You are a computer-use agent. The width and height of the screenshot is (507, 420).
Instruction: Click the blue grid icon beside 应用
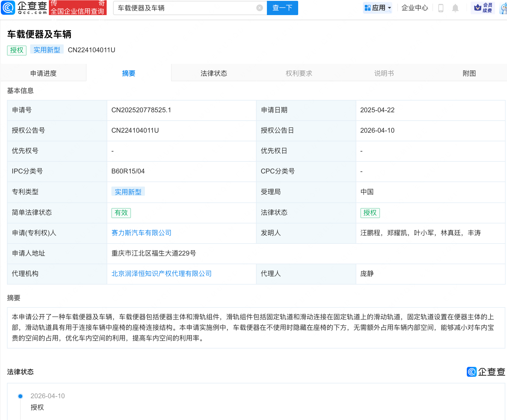pyautogui.click(x=368, y=8)
